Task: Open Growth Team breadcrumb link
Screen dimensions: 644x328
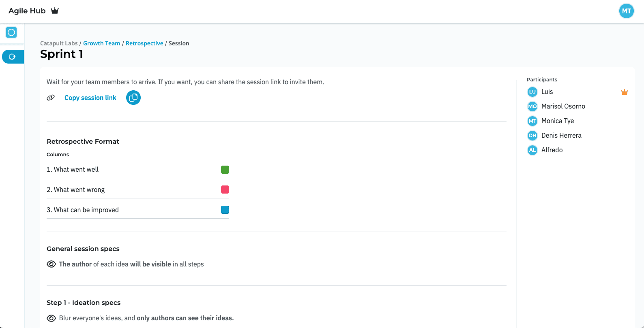Action: click(101, 43)
